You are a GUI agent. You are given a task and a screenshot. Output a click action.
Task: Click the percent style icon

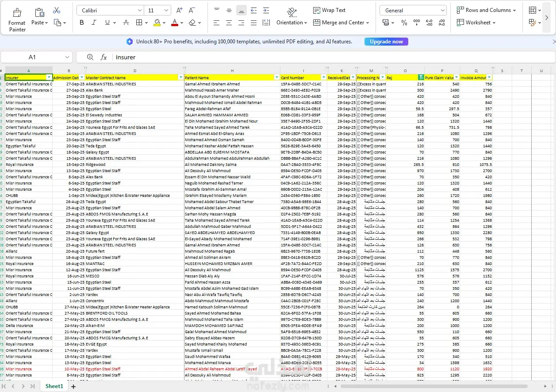click(x=404, y=23)
